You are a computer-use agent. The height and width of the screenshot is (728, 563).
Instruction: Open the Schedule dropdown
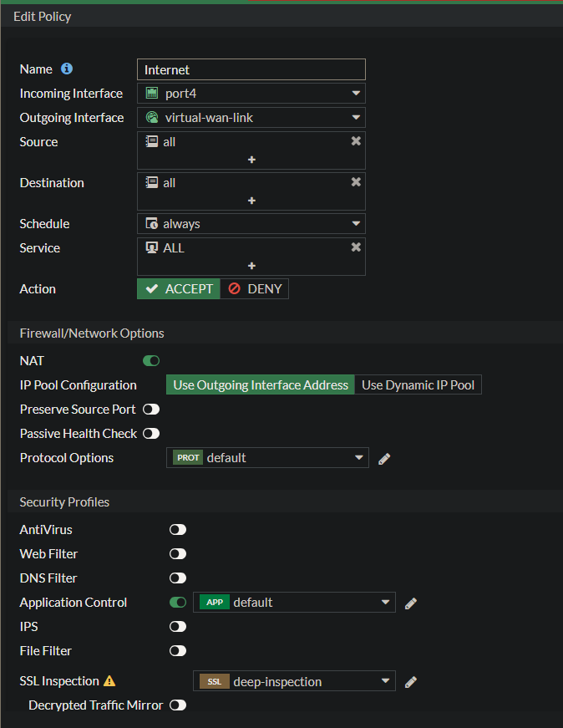tap(251, 224)
